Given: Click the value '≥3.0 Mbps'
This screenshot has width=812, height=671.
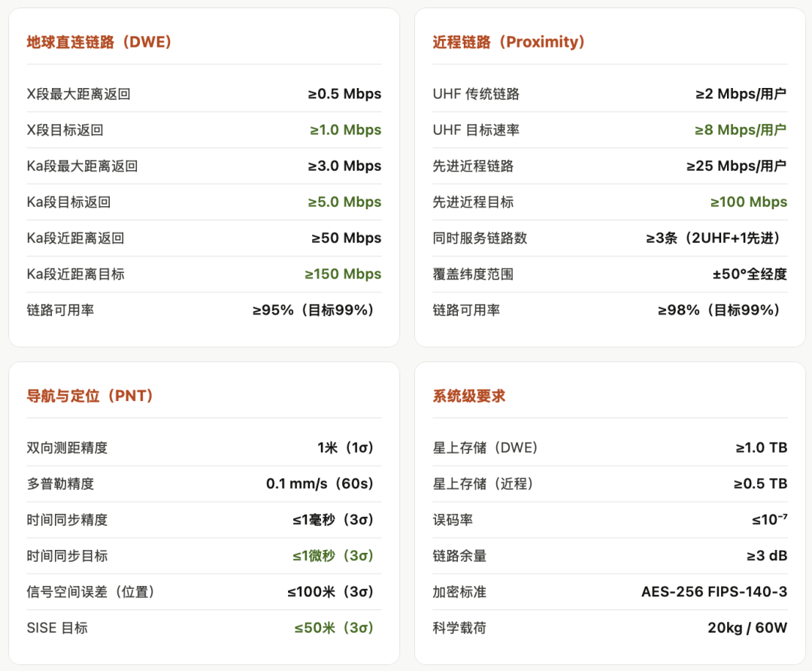Looking at the screenshot, I should [344, 165].
